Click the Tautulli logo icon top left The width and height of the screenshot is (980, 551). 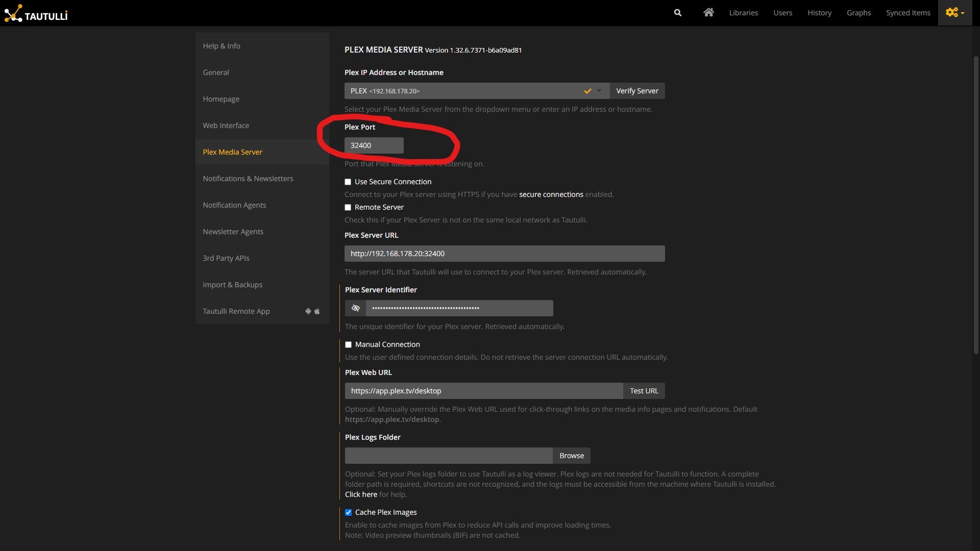click(12, 12)
